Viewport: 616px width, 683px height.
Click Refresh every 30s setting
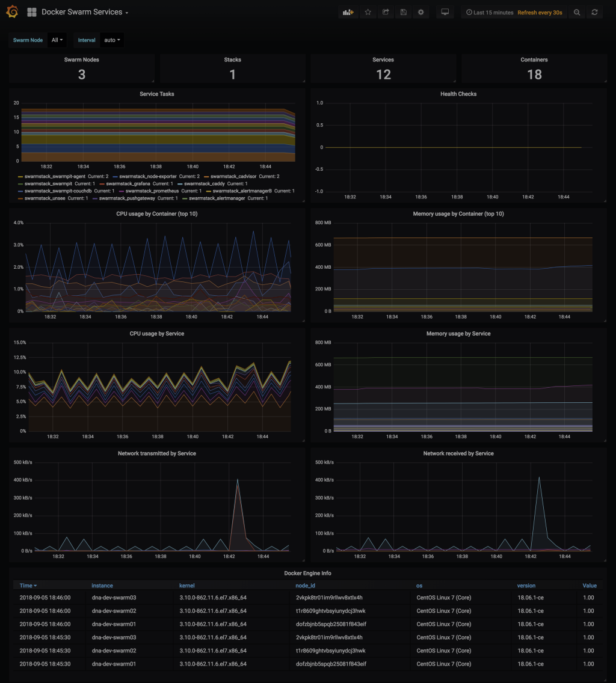tap(540, 13)
